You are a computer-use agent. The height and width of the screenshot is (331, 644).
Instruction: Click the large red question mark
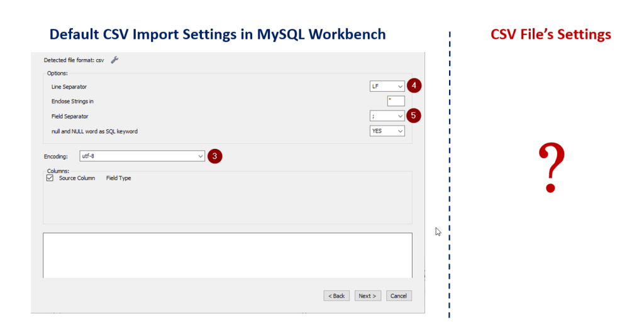point(551,168)
